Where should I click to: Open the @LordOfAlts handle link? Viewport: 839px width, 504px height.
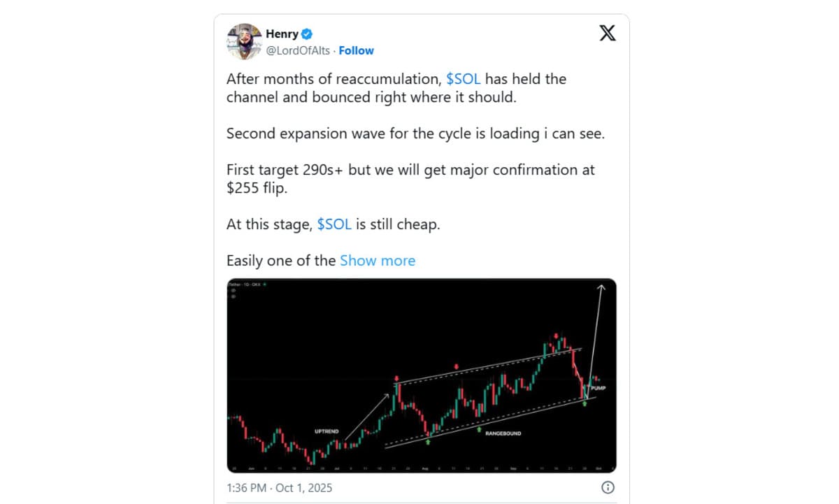pyautogui.click(x=299, y=50)
